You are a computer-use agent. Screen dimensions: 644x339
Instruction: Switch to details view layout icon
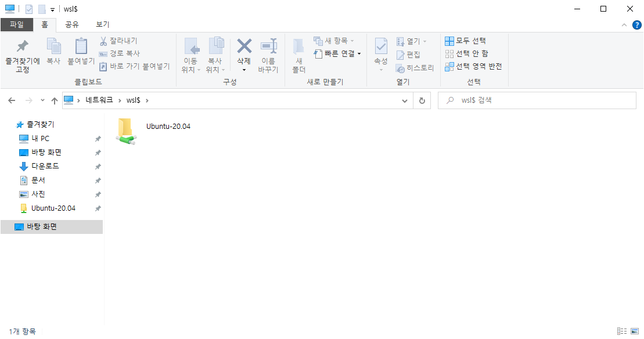tap(622, 331)
